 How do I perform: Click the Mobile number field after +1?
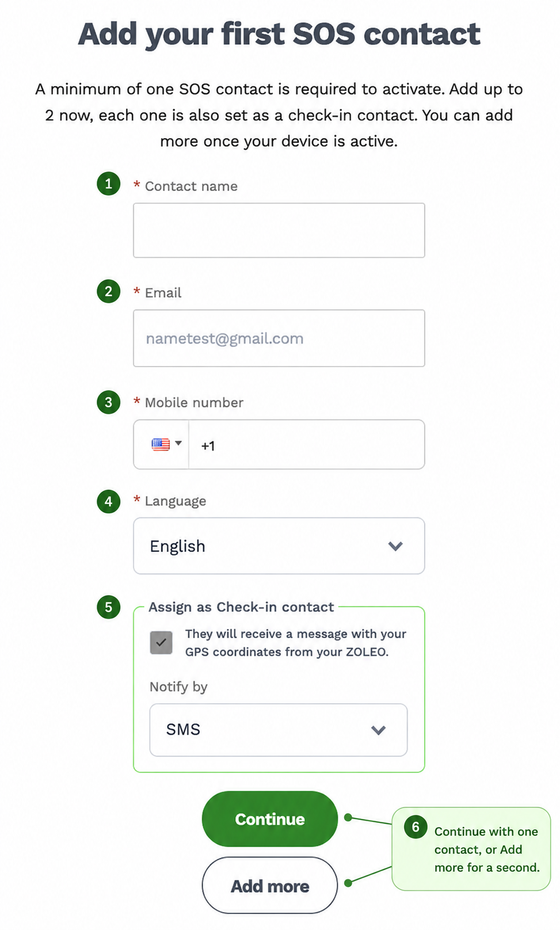pyautogui.click(x=307, y=445)
